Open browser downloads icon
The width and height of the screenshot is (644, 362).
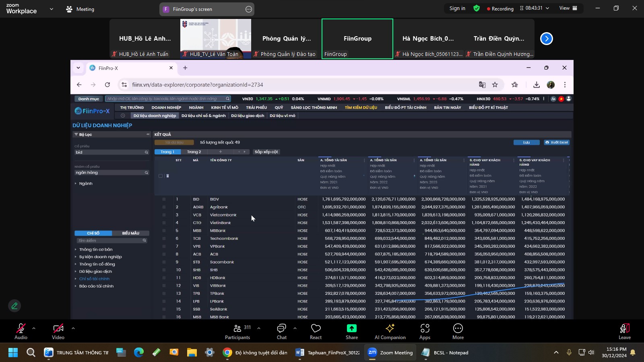point(537,84)
